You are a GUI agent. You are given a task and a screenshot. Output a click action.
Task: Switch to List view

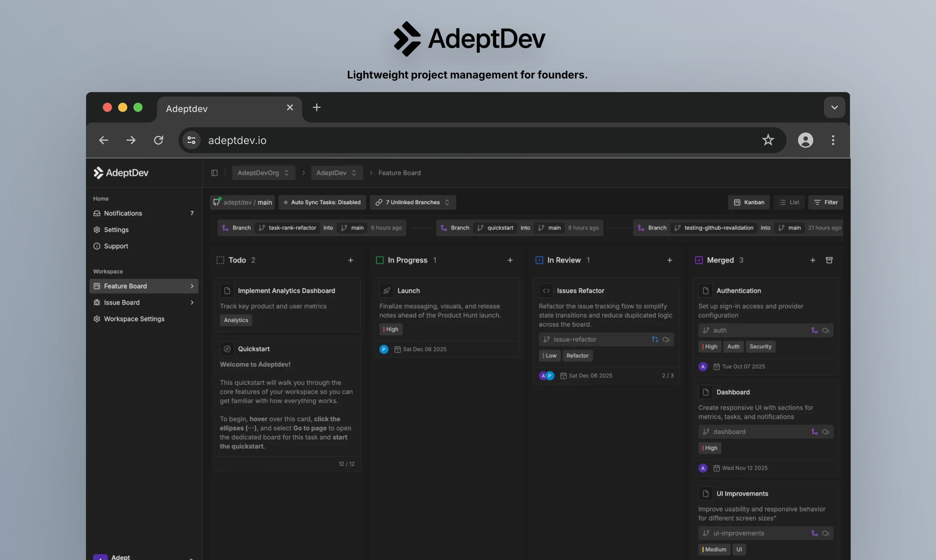coord(789,202)
